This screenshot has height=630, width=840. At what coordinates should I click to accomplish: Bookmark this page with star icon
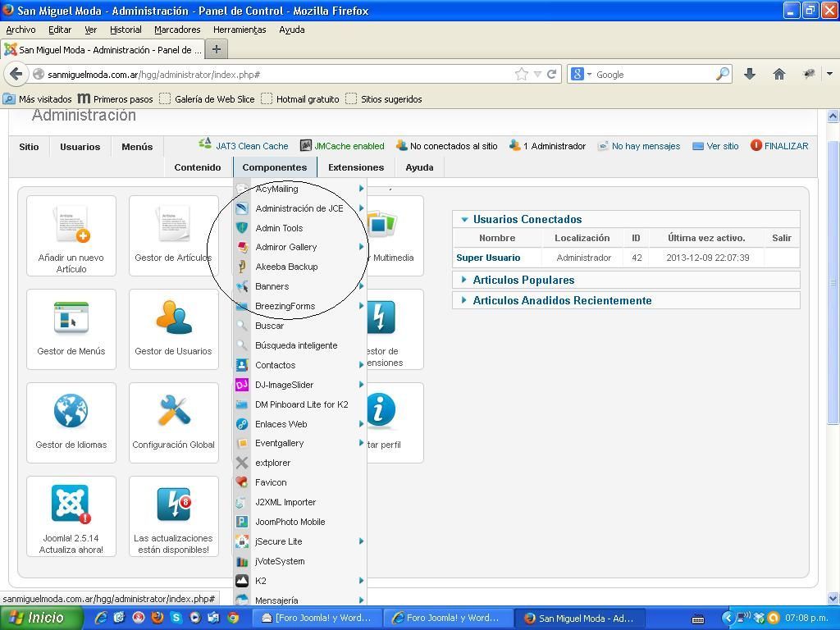coord(521,74)
